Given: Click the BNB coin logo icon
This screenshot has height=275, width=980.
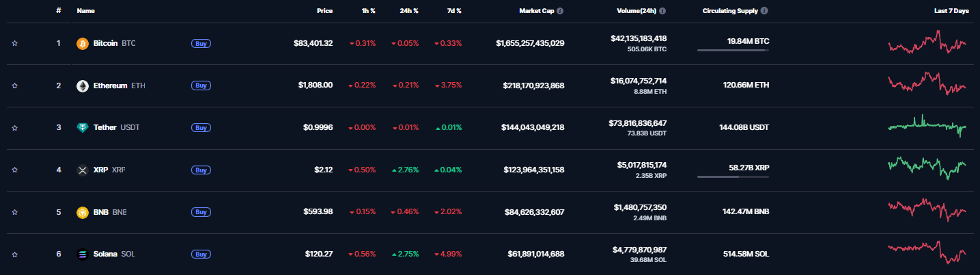Looking at the screenshot, I should click(x=83, y=212).
